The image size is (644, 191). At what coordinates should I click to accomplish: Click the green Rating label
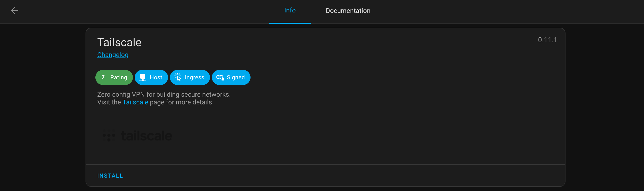click(x=119, y=78)
